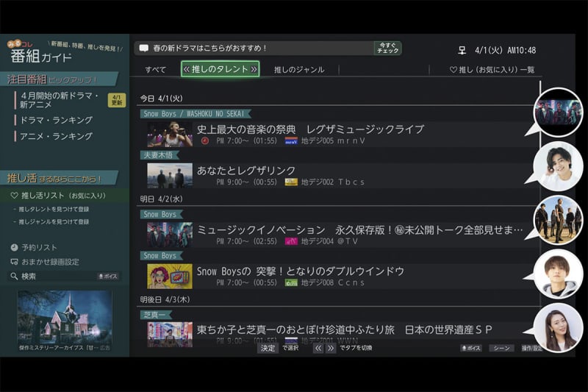This screenshot has height=392, width=588.
Task: Click the magnifier search icon
Action: coord(14,277)
